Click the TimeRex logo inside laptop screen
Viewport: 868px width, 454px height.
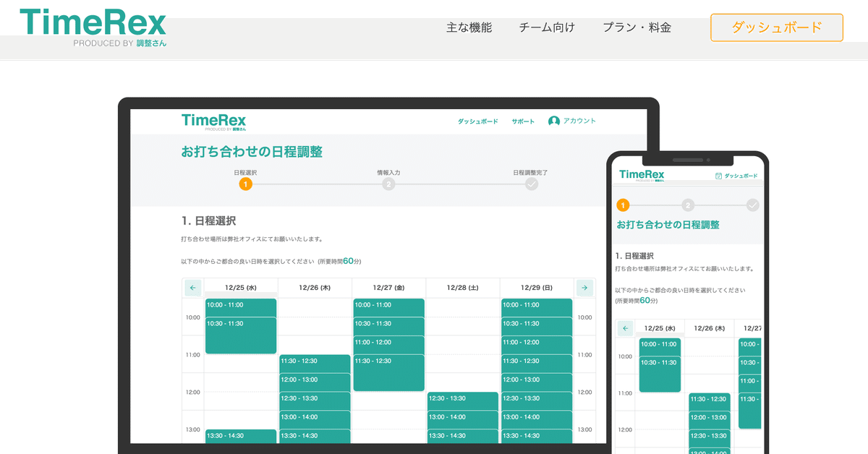point(213,121)
